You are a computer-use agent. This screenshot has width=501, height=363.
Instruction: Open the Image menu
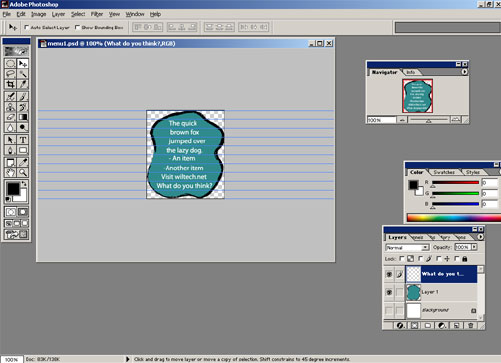tap(39, 14)
